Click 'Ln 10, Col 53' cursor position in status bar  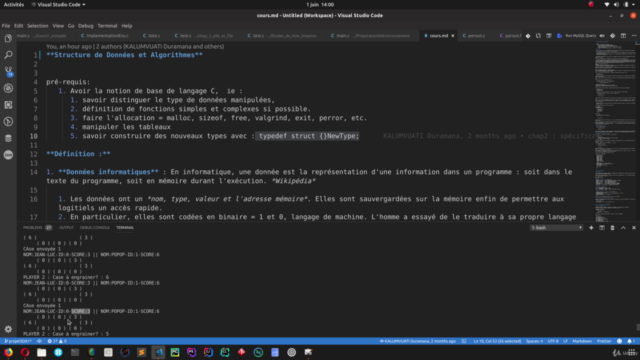tap(498, 341)
